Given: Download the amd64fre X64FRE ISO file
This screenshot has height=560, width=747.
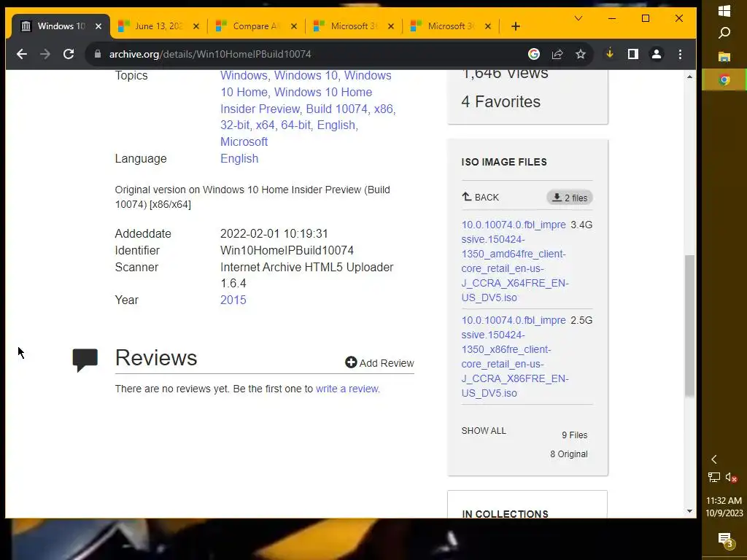Looking at the screenshot, I should [514, 261].
